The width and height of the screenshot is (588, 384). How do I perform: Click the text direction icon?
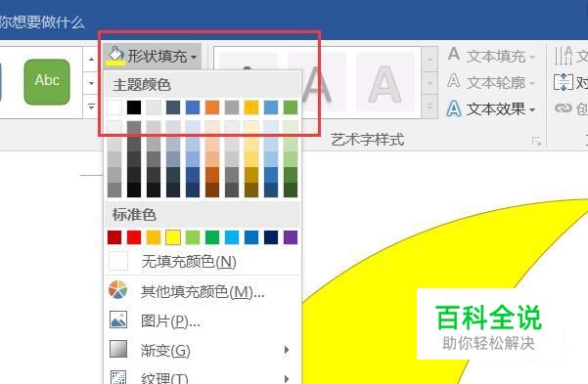click(564, 56)
